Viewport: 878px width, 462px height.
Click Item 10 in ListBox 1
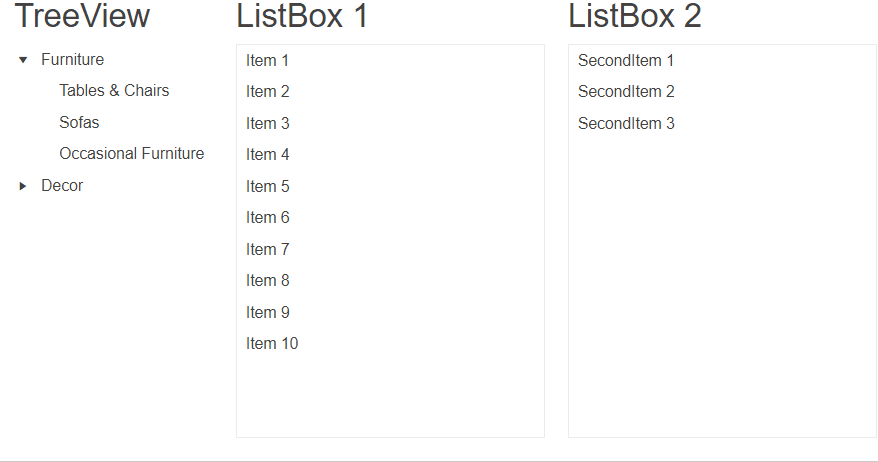coord(272,344)
